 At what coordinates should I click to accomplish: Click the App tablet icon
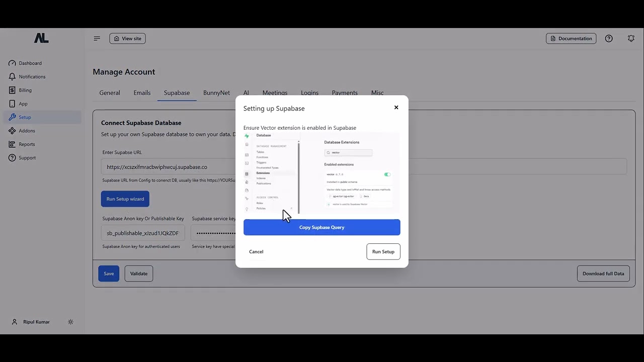coord(12,104)
